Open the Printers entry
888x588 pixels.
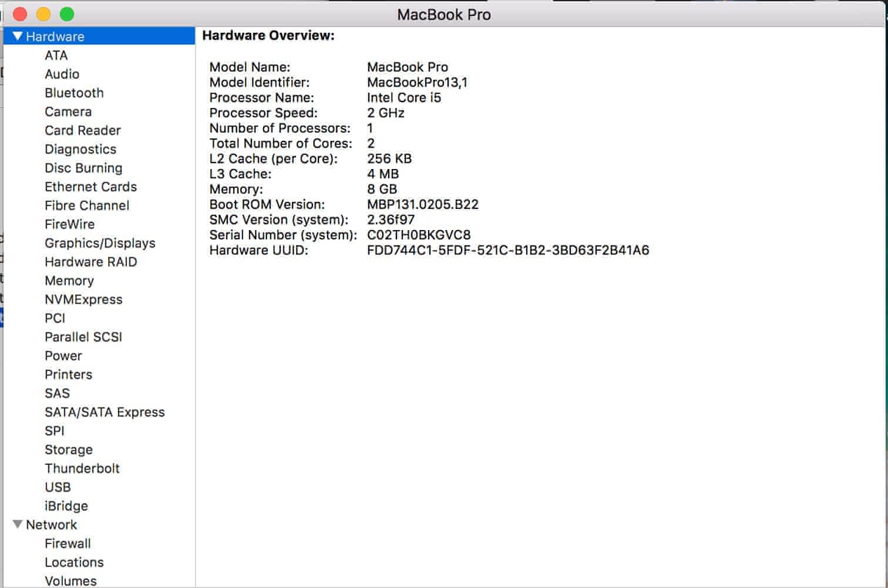(68, 374)
